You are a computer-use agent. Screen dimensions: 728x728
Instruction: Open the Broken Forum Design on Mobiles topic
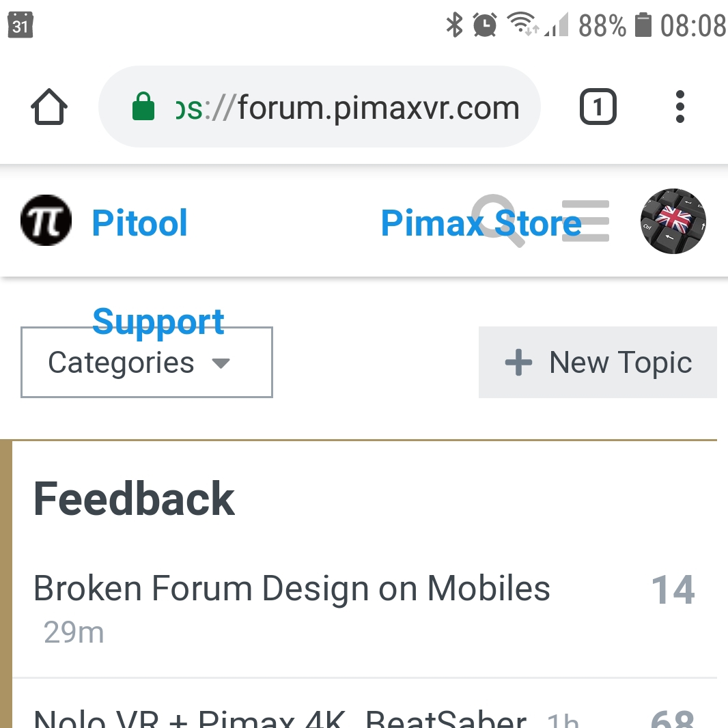[x=292, y=588]
